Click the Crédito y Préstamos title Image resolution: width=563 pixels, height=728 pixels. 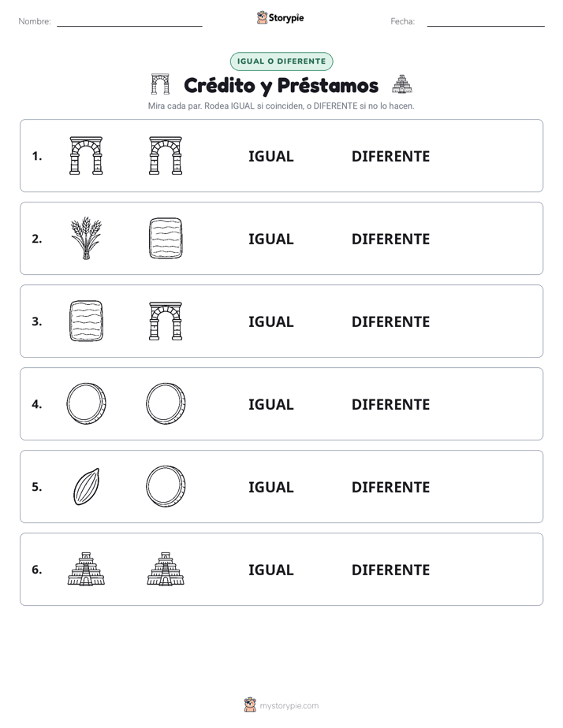[281, 85]
